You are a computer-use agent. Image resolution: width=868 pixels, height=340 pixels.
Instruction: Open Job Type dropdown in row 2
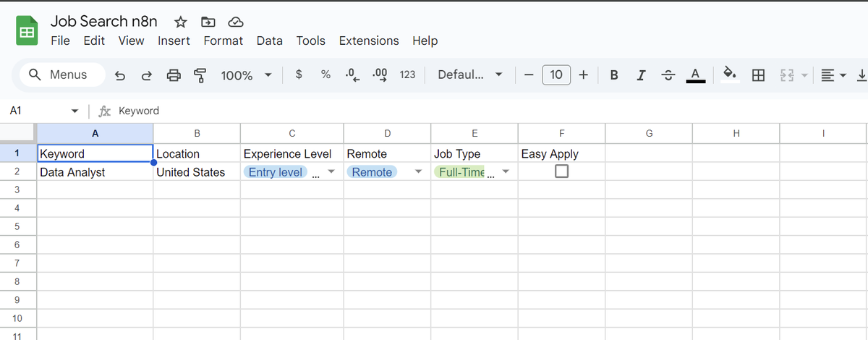(x=505, y=172)
